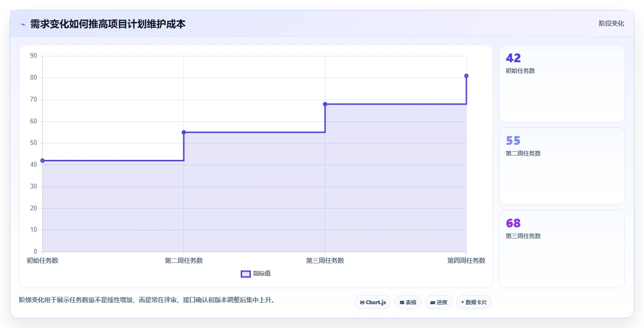Click the title 需求变化如何推高项目计划维护成本

[108, 24]
